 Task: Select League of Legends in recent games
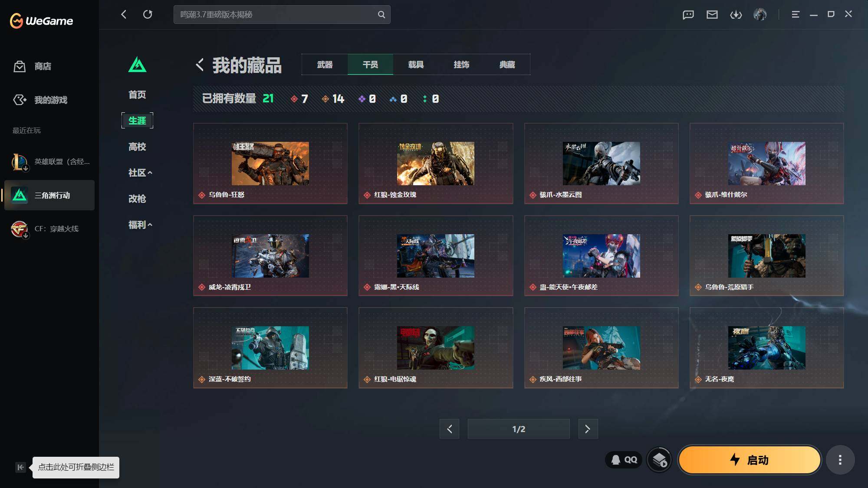click(x=49, y=162)
